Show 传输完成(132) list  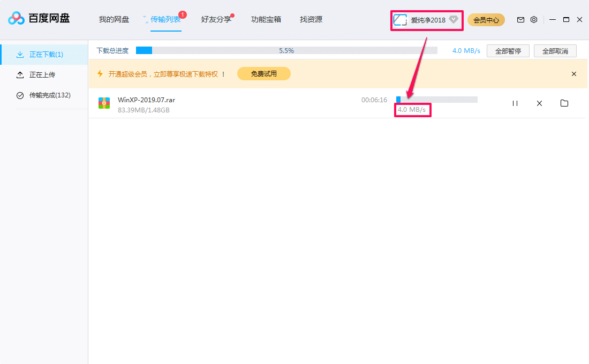pos(50,95)
